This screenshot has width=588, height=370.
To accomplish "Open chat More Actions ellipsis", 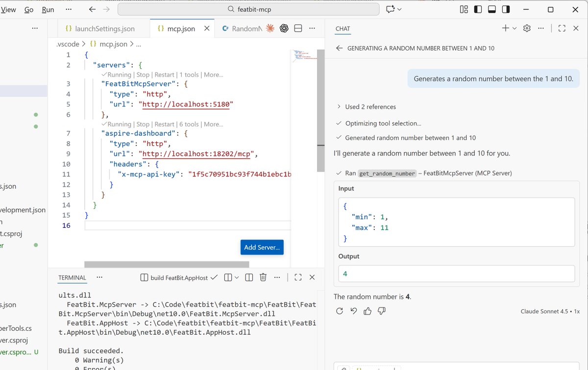I will tap(540, 28).
